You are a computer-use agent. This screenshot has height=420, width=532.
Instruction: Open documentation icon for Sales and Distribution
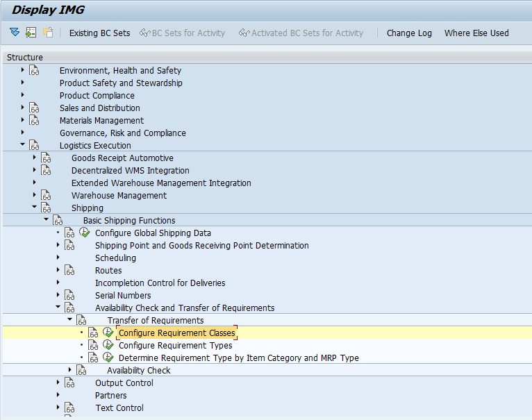[34, 108]
